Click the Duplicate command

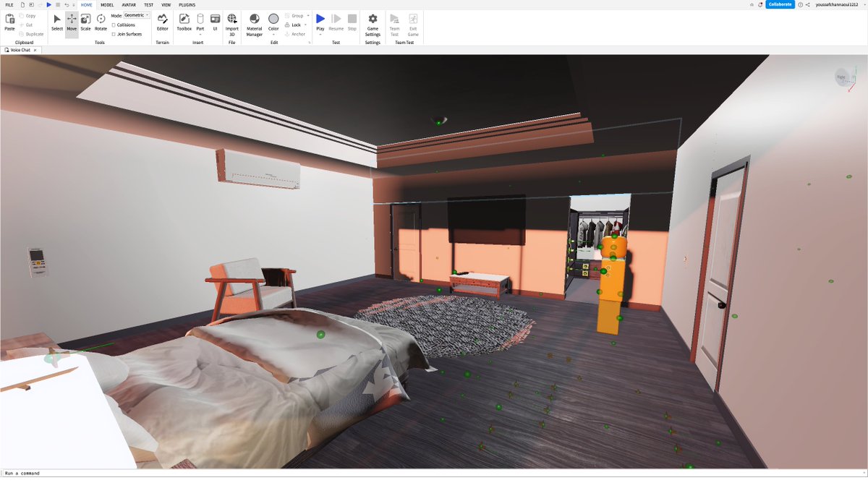[x=32, y=34]
